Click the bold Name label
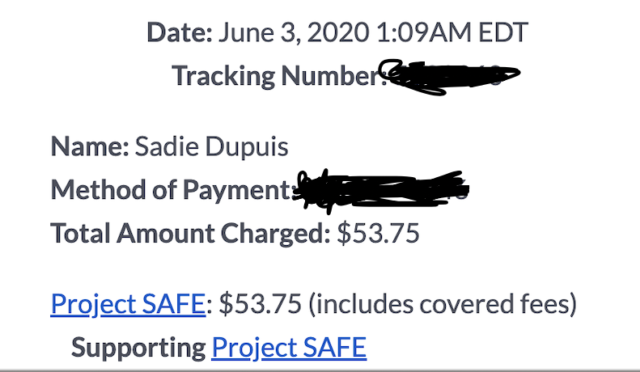 click(90, 147)
